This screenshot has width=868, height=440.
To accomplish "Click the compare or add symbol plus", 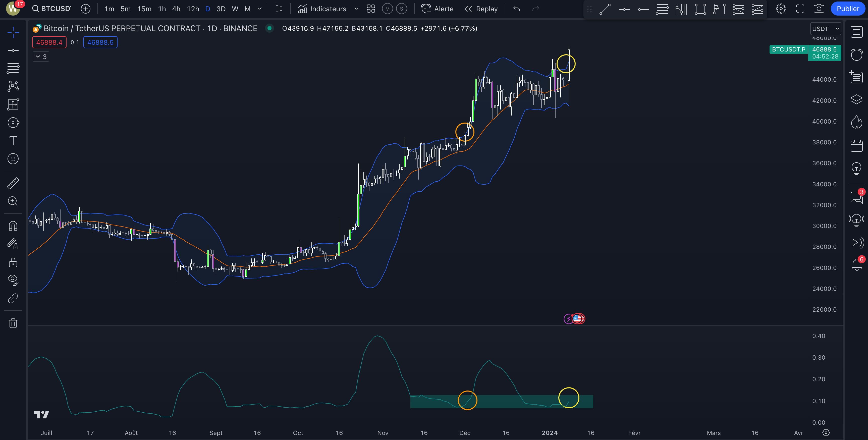I will pyautogui.click(x=86, y=9).
